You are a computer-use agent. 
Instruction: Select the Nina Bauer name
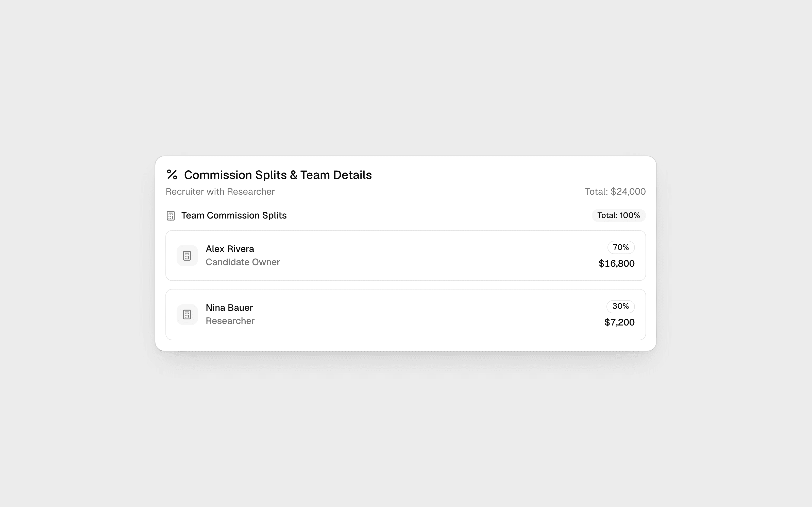pos(229,307)
